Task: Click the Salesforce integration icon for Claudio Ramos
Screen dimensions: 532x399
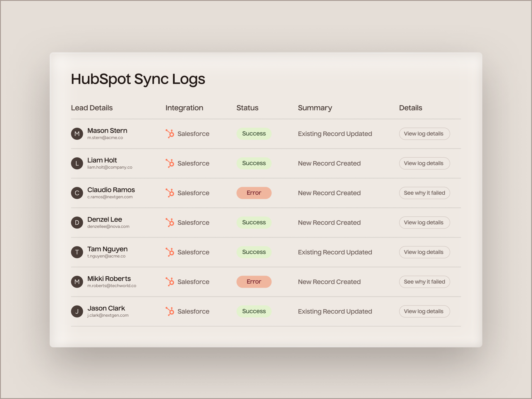Action: (170, 193)
